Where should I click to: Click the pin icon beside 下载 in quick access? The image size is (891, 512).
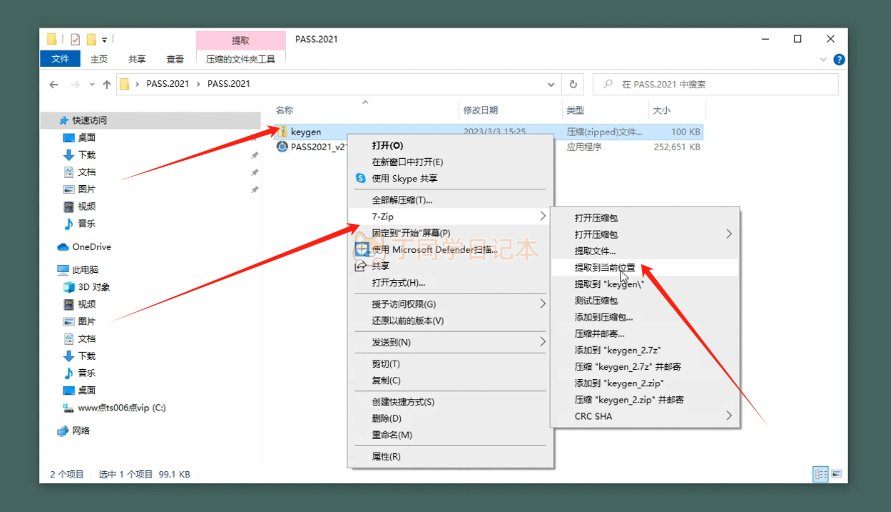pyautogui.click(x=255, y=155)
